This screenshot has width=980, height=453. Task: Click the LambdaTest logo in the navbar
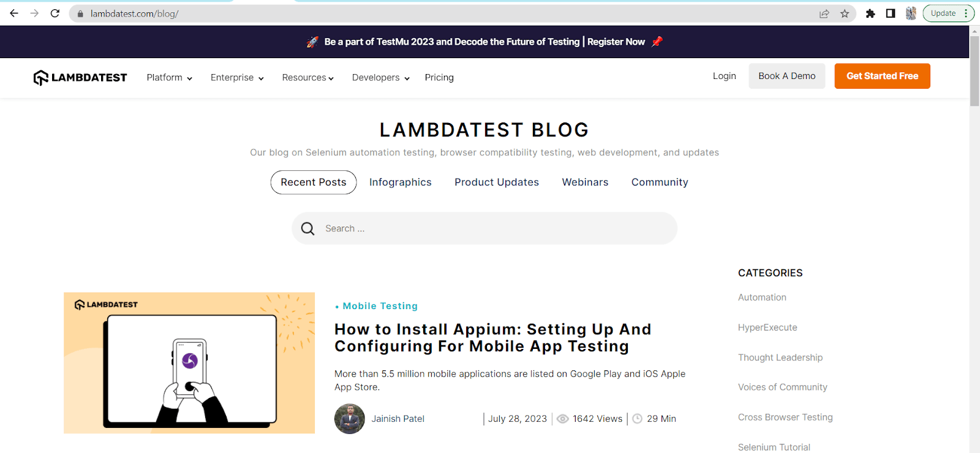(x=80, y=78)
